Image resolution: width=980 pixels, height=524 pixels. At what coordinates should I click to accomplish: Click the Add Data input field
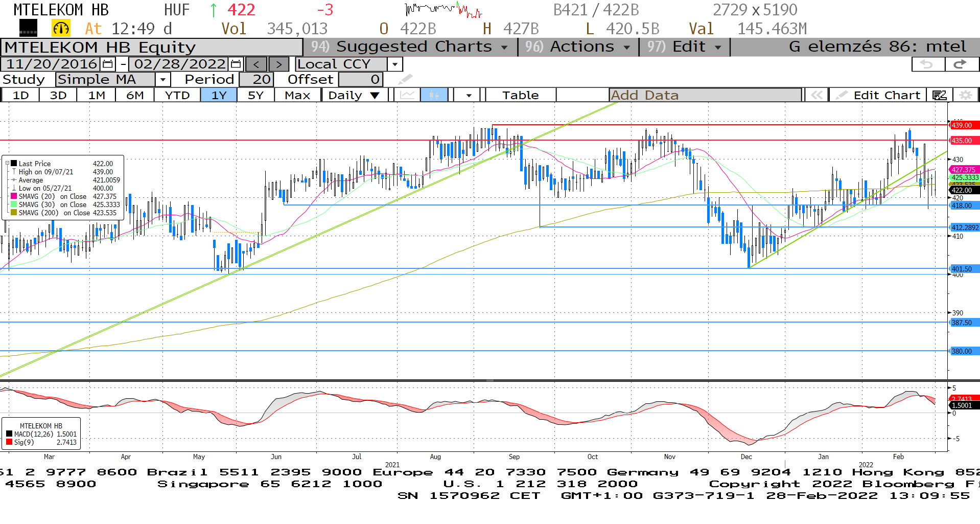705,95
